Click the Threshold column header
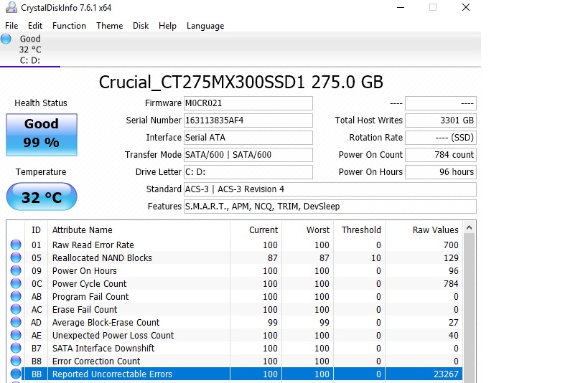Image resolution: width=588 pixels, height=383 pixels. 359,230
